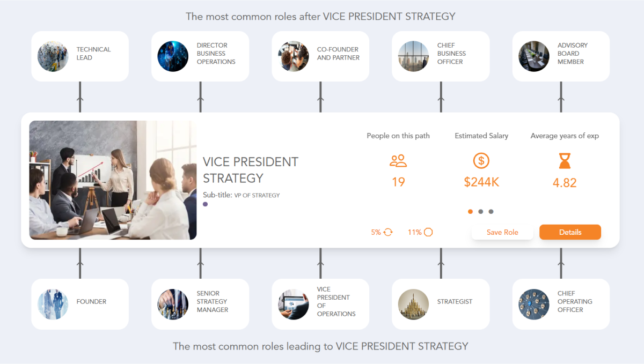Click the meeting room photo of the role

click(113, 179)
